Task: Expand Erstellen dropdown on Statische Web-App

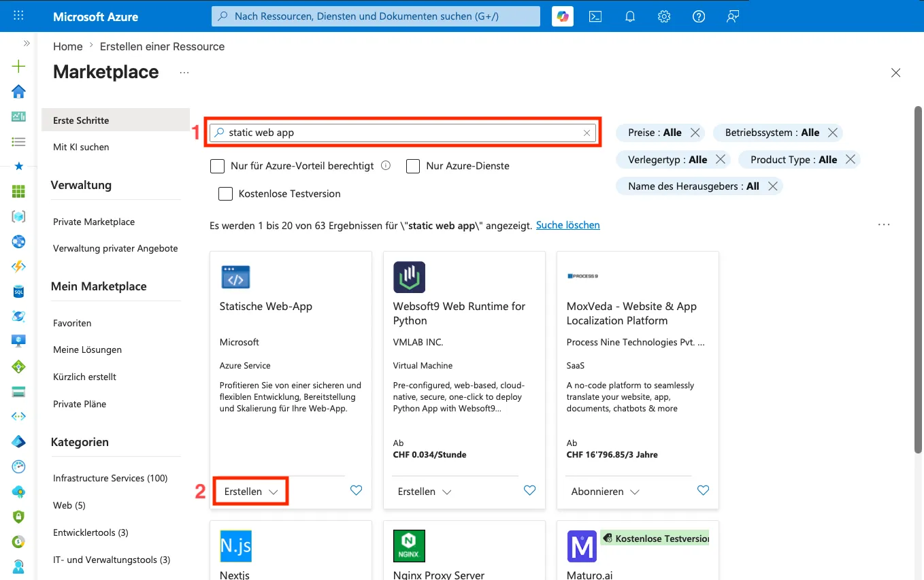Action: [251, 492]
